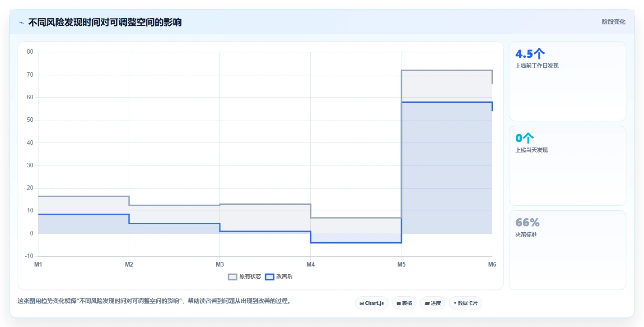Select the 进度 tag
Screen dimensions: 644x327
[433, 303]
